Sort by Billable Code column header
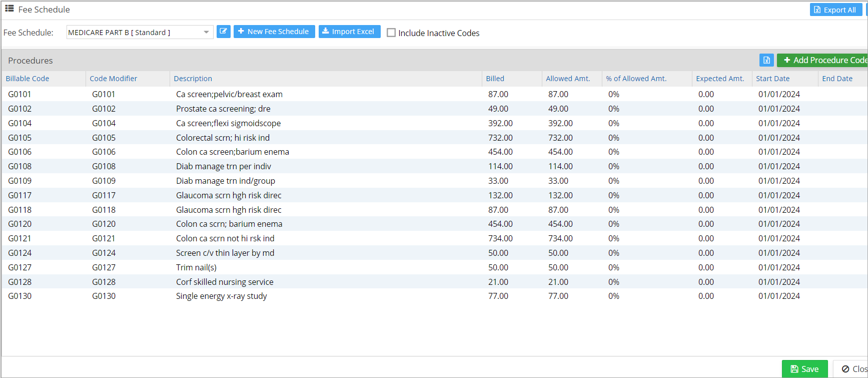 pos(28,79)
